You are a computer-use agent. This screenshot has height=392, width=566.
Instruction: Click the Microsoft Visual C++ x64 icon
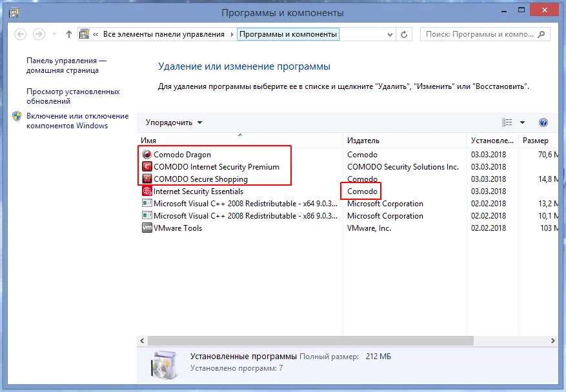[x=147, y=203]
